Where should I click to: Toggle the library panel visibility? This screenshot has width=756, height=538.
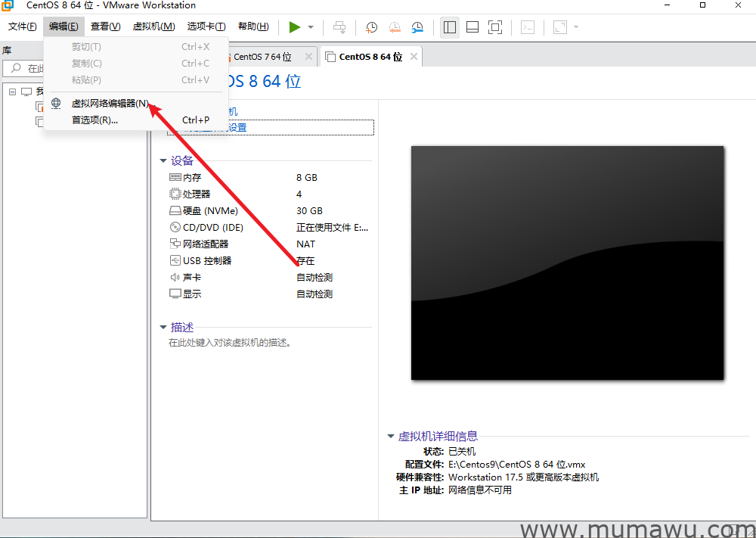tap(450, 27)
